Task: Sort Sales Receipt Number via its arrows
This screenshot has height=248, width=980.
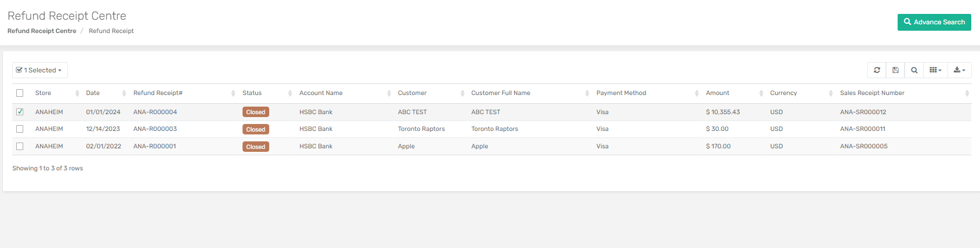Action: pos(967,93)
